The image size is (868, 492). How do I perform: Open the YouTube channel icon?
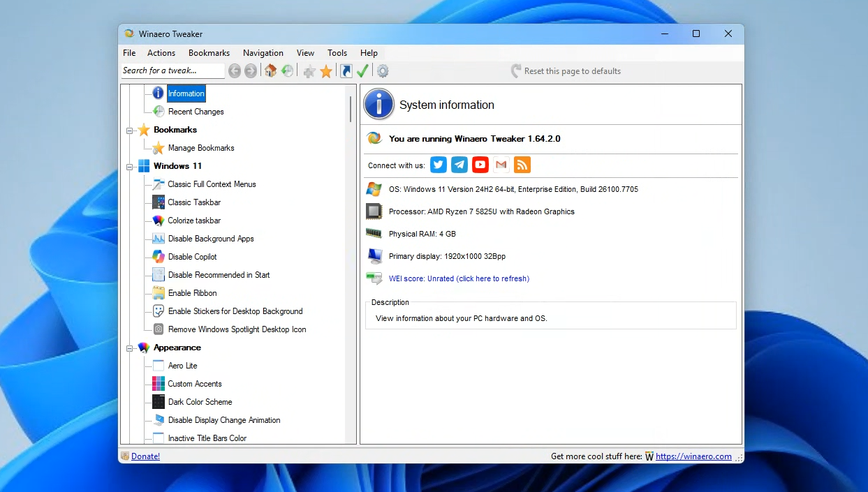[x=480, y=165]
